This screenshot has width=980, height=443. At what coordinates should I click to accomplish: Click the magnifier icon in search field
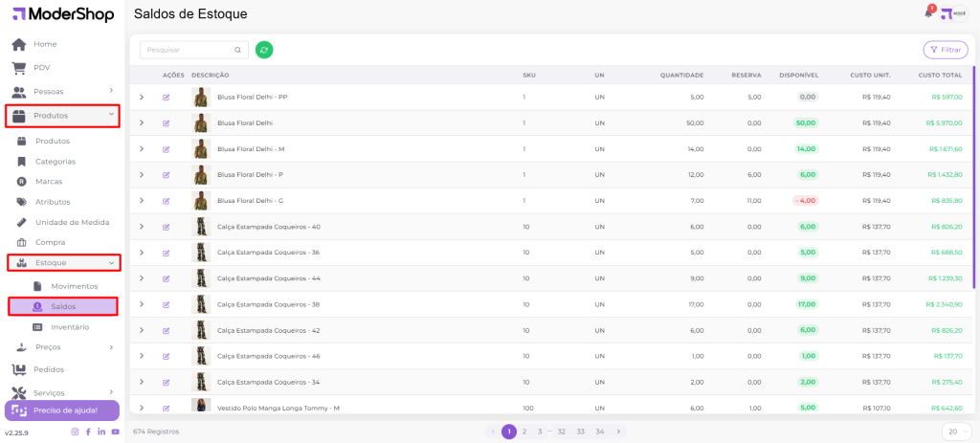238,50
